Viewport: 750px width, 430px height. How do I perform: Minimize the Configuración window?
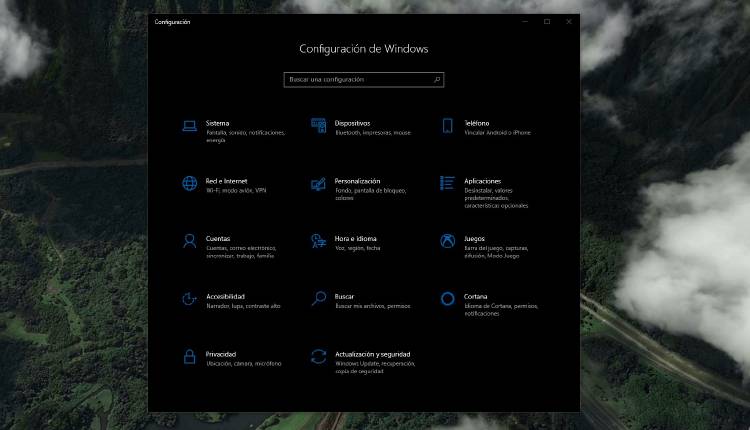(525, 22)
